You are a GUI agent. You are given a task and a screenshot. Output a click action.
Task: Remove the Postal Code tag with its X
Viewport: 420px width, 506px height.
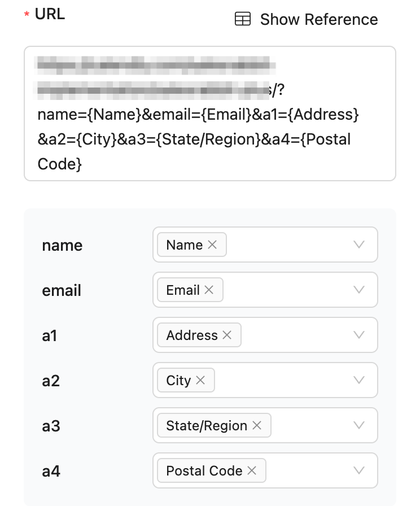(x=252, y=470)
